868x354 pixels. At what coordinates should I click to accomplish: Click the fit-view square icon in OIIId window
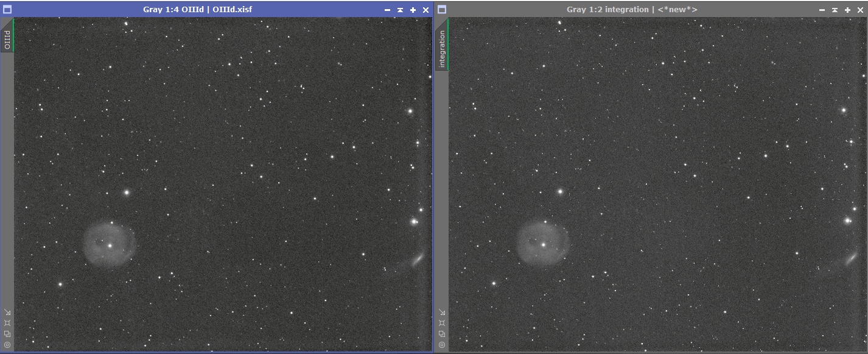(x=7, y=323)
